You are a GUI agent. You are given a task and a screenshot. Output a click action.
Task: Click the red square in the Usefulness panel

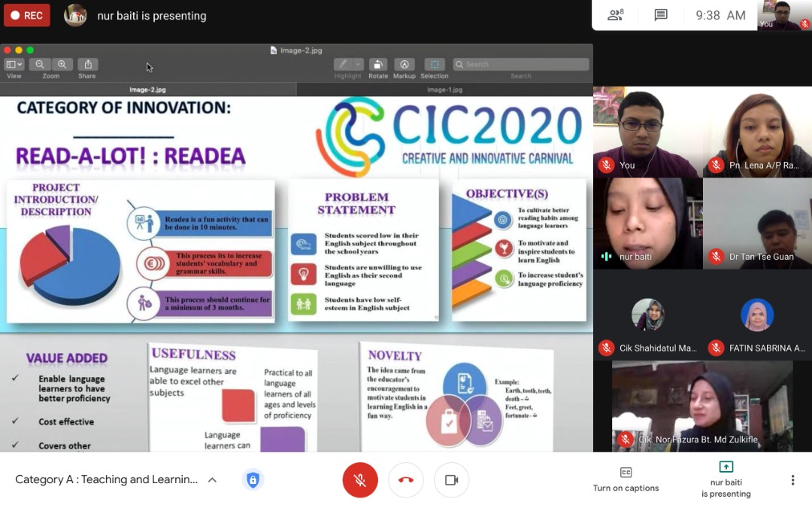(238, 406)
